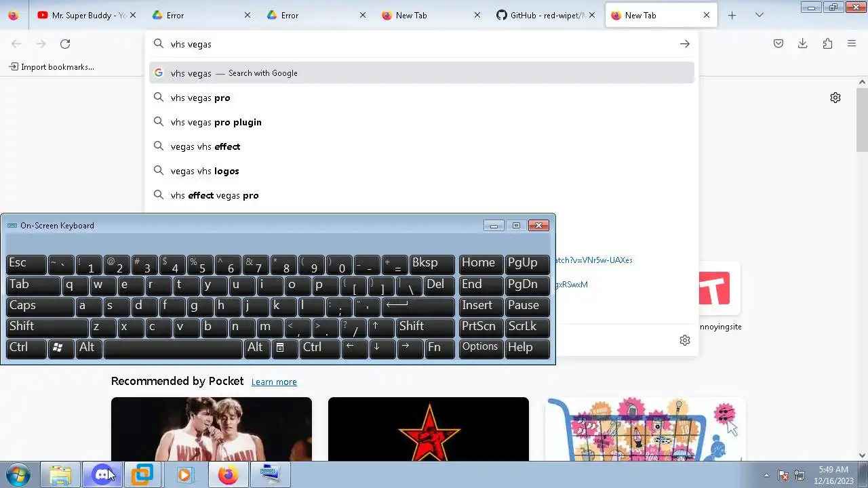This screenshot has width=868, height=488.
Task: Open the Pocket story with shopping cart
Action: [646, 429]
